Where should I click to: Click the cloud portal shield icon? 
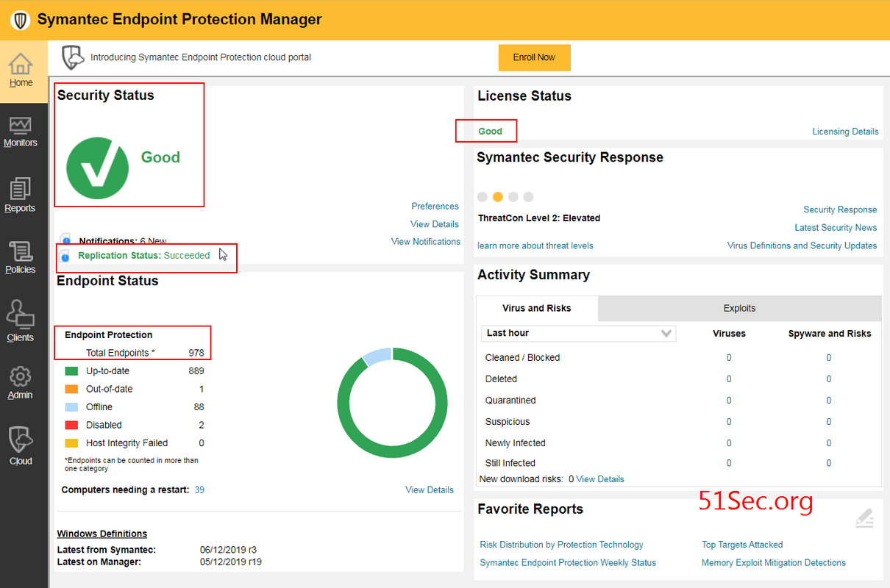[x=72, y=57]
